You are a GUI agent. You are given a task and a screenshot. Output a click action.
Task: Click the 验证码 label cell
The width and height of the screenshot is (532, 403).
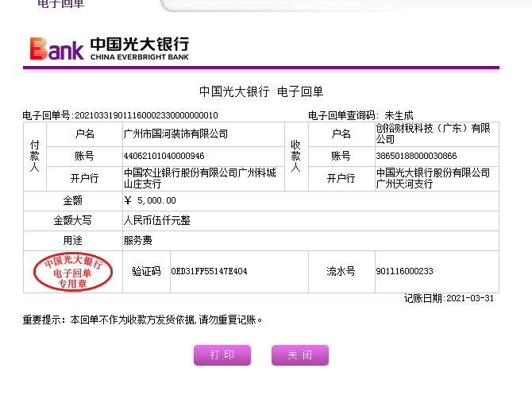(x=146, y=272)
